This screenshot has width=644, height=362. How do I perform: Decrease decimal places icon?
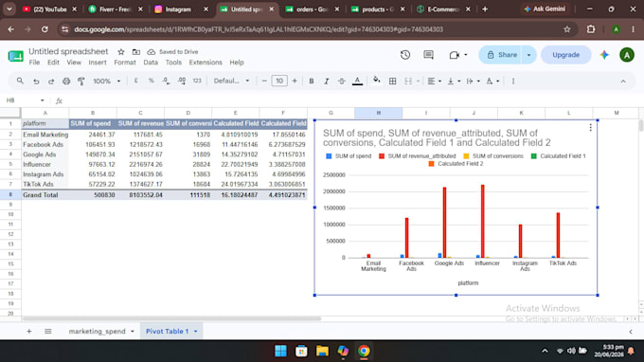pos(166,81)
